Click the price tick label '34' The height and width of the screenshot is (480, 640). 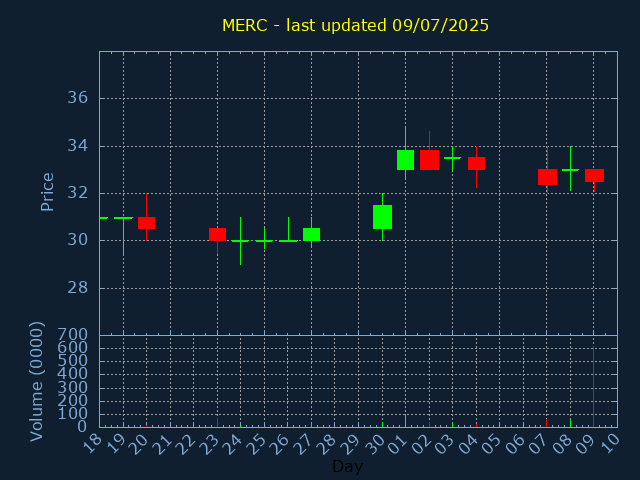(78, 146)
